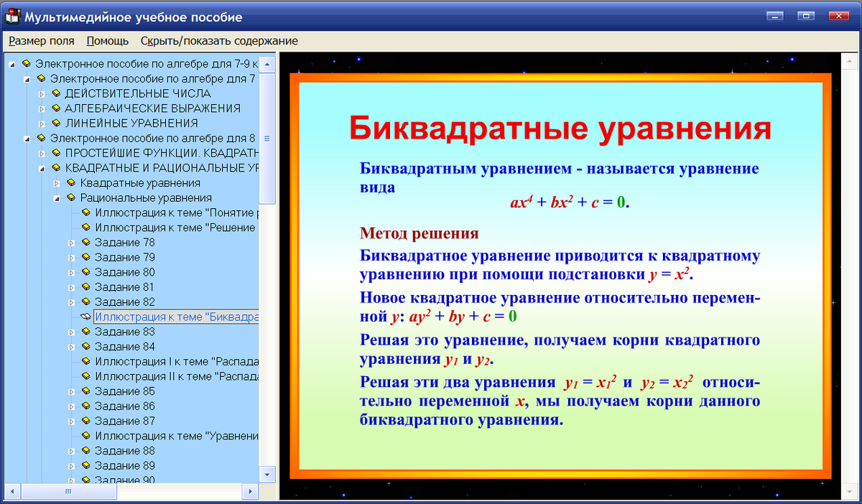
Task: Collapse КВАДРАТНЫЕ И РАЦИОНАЛЬНЫЕ section
Action: pos(42,168)
